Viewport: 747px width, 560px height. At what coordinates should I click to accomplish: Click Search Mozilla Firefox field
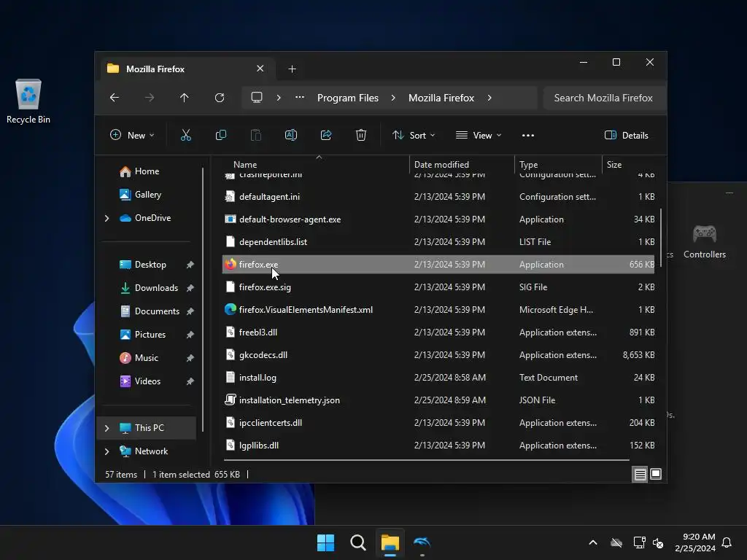point(603,98)
